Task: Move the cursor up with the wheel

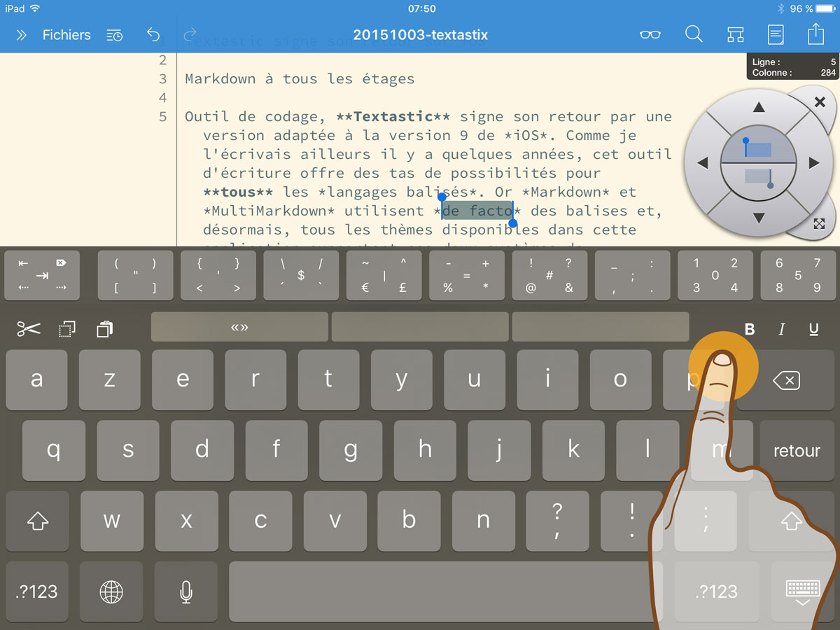Action: pos(759,108)
